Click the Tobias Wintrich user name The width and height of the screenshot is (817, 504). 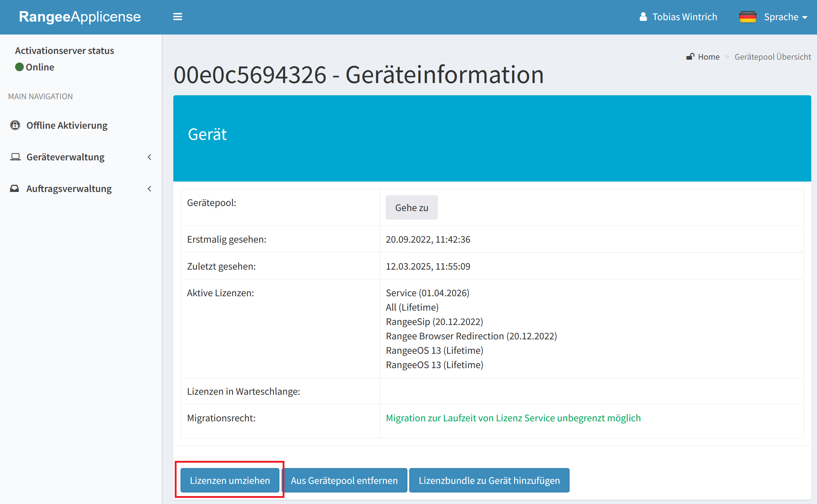tap(685, 17)
